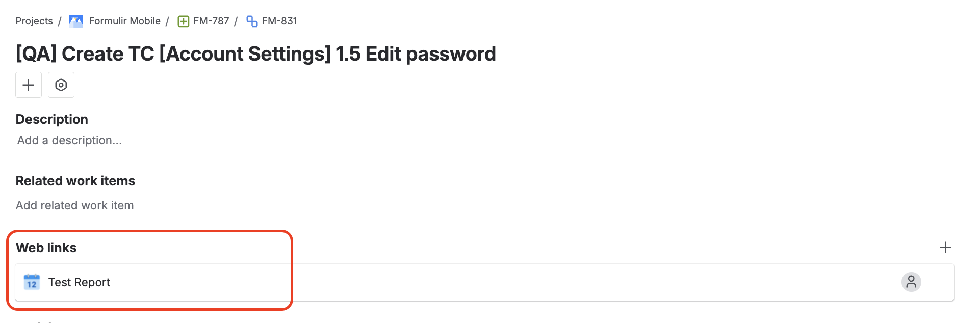Screen dimensions: 980x323
Task: Click Add related work item
Action: [x=74, y=205]
